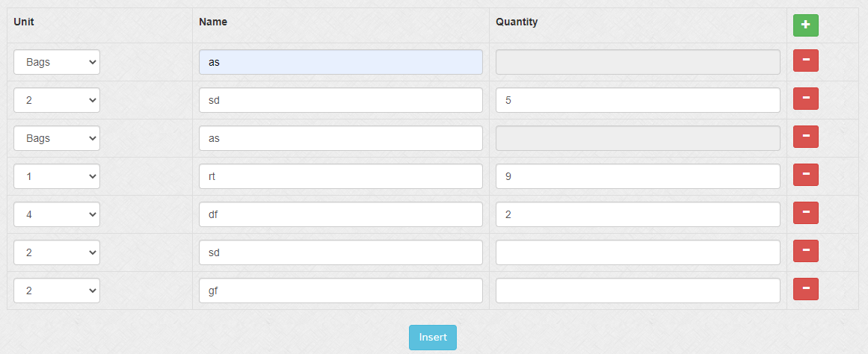Delete the row with highlighted "as" name

click(x=805, y=60)
